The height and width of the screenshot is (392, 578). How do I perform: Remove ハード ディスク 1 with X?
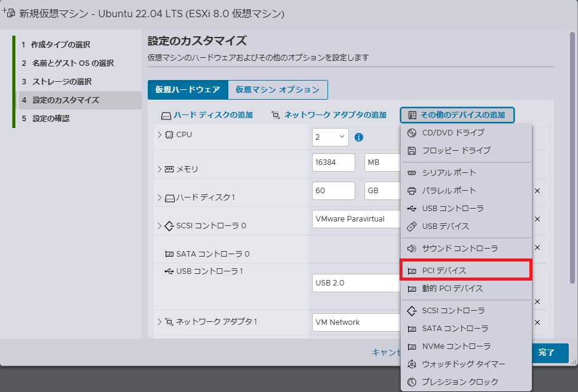(x=537, y=191)
